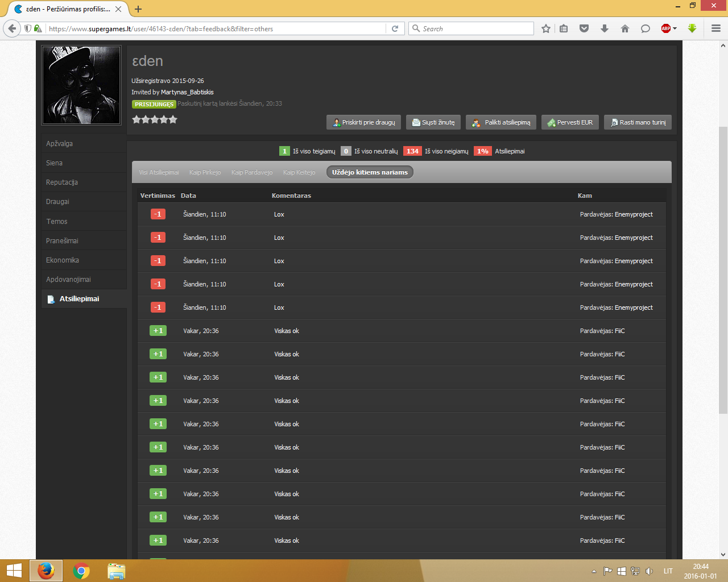The width and height of the screenshot is (728, 582).
Task: Open the Firefox hamburger menu
Action: (x=716, y=28)
